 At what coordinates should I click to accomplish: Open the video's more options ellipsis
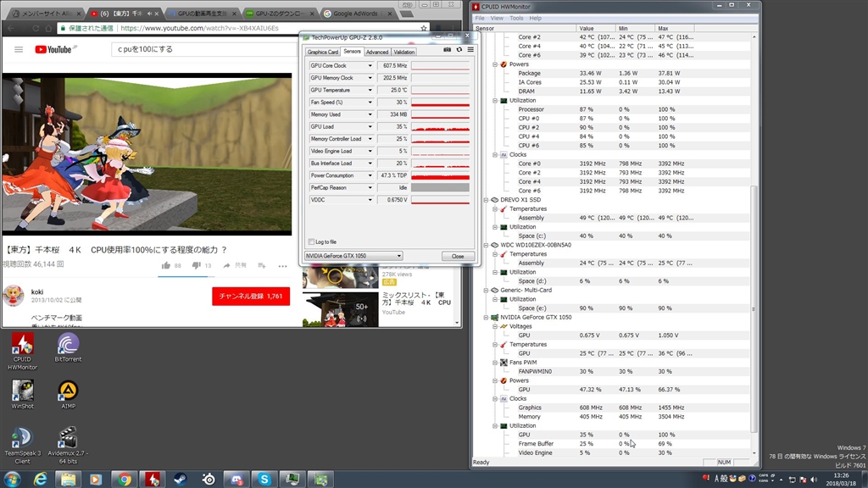click(283, 266)
